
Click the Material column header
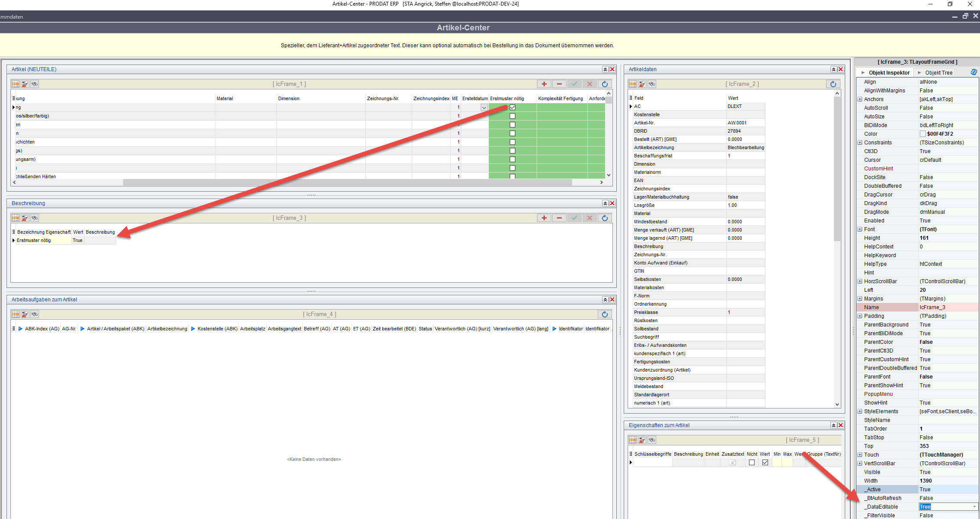click(225, 98)
